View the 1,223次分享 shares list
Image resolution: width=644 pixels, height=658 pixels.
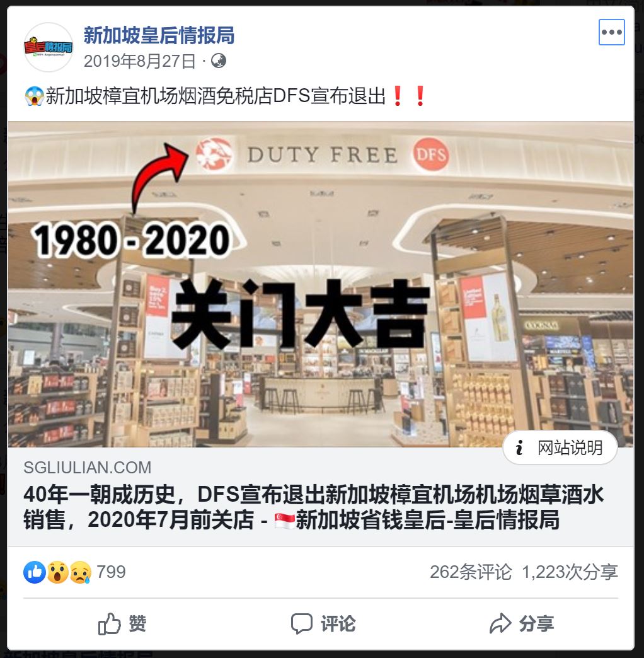point(570,572)
